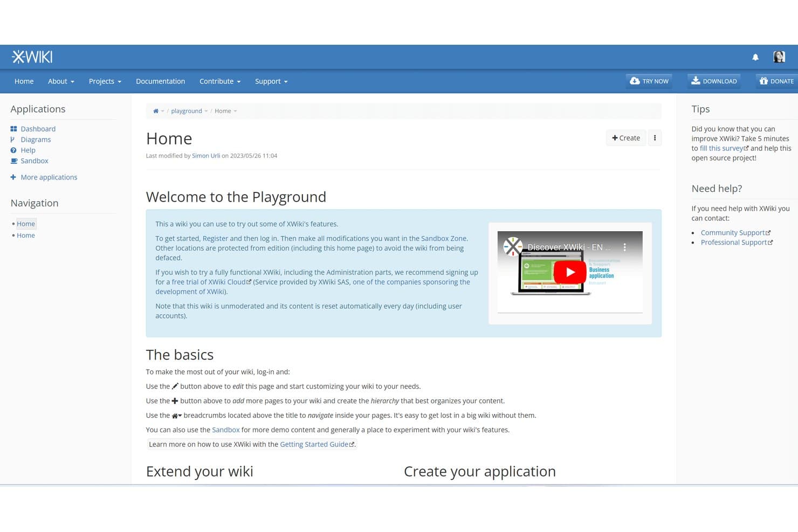The image size is (798, 532).
Task: Expand the Contribute menu
Action: coord(220,81)
